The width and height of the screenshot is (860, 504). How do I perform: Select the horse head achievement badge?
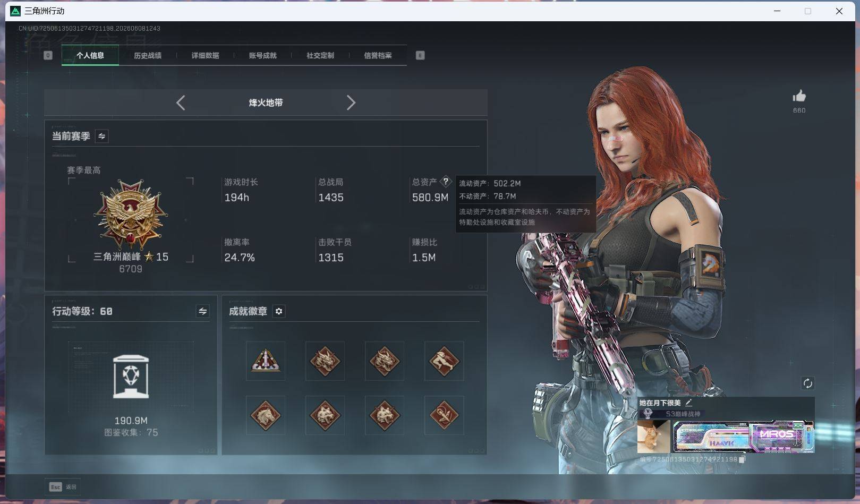(266, 415)
